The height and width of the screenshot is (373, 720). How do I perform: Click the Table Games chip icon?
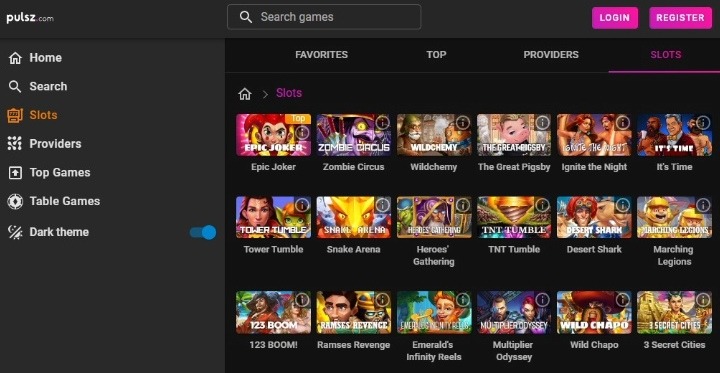pos(15,201)
